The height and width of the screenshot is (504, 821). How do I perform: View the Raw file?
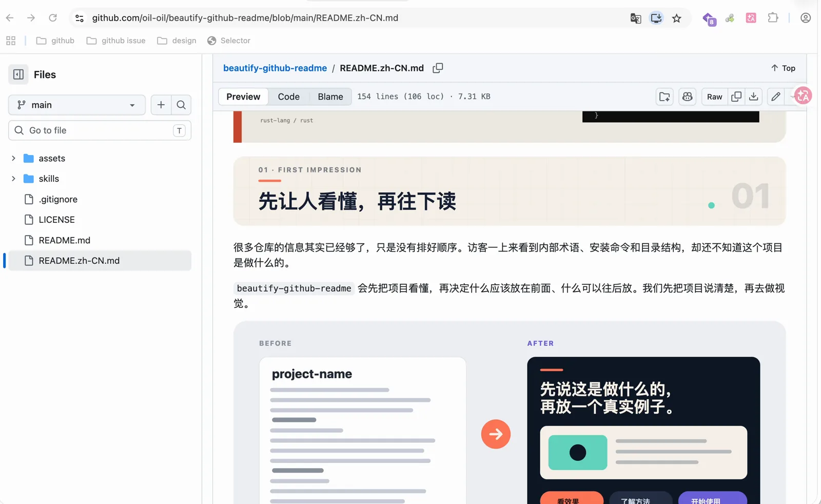714,96
